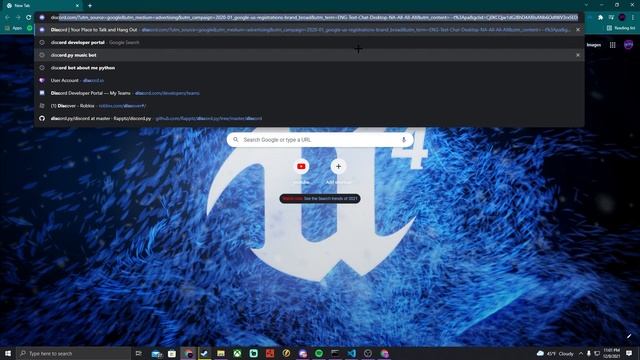The image size is (640, 360).
Task: Open Task View on the taskbar
Action: coord(139,353)
